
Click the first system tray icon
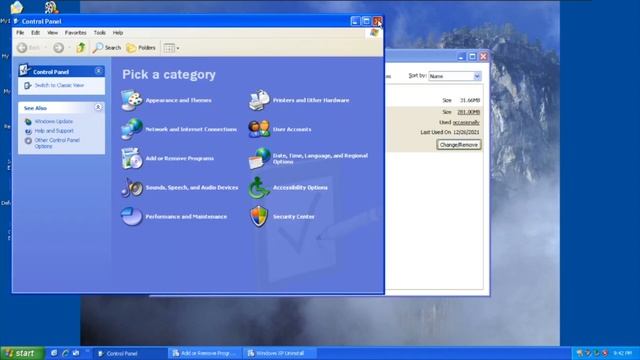(580, 353)
